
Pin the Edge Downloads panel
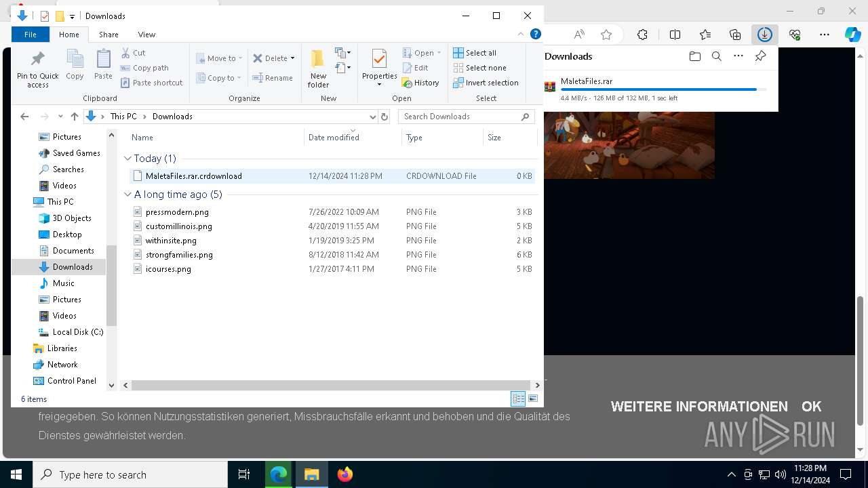(761, 56)
